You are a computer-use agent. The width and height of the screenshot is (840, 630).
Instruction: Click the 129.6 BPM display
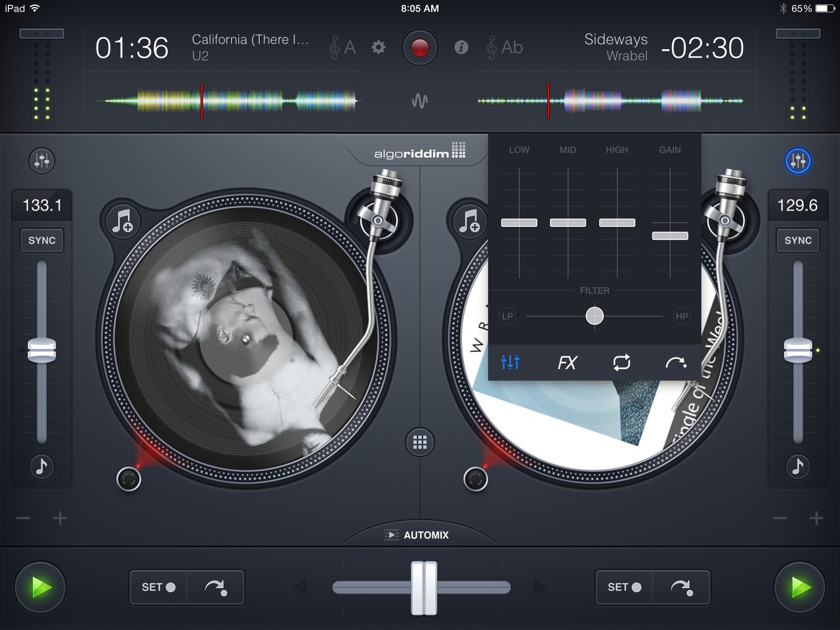[797, 205]
